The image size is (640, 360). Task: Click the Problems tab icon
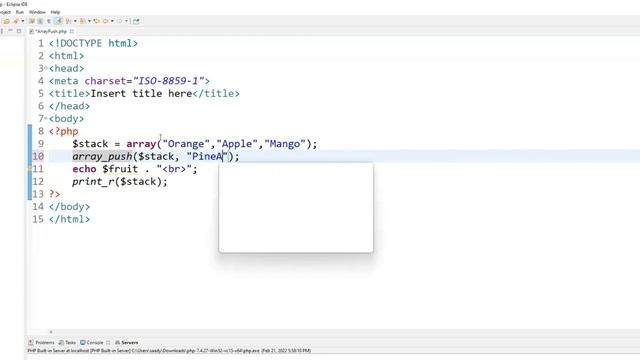(x=31, y=342)
